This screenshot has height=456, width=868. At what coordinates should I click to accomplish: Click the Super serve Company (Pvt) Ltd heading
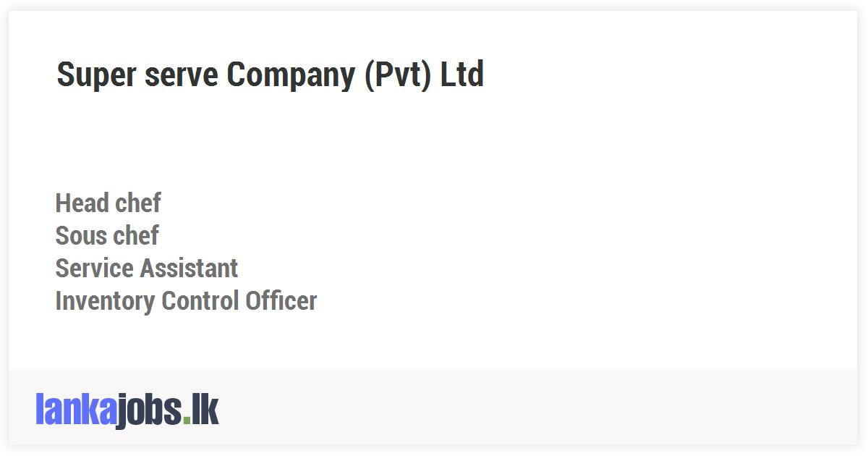click(x=270, y=75)
